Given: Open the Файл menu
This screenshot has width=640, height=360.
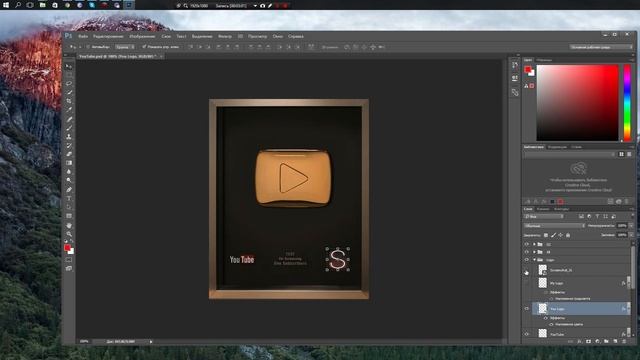Looking at the screenshot, I should point(83,36).
